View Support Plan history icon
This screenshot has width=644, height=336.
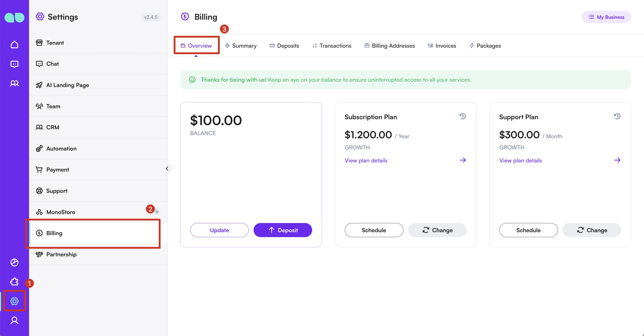[617, 116]
